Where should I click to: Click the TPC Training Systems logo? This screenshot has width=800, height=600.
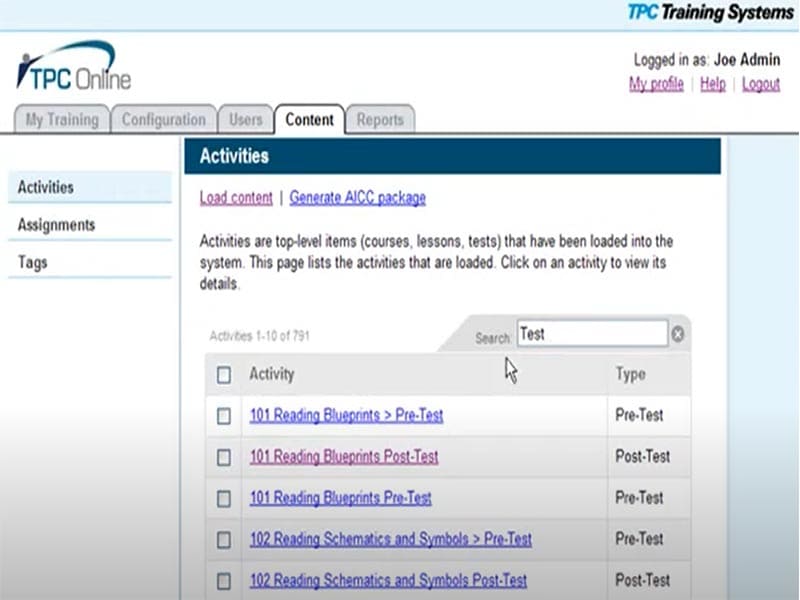tap(713, 13)
